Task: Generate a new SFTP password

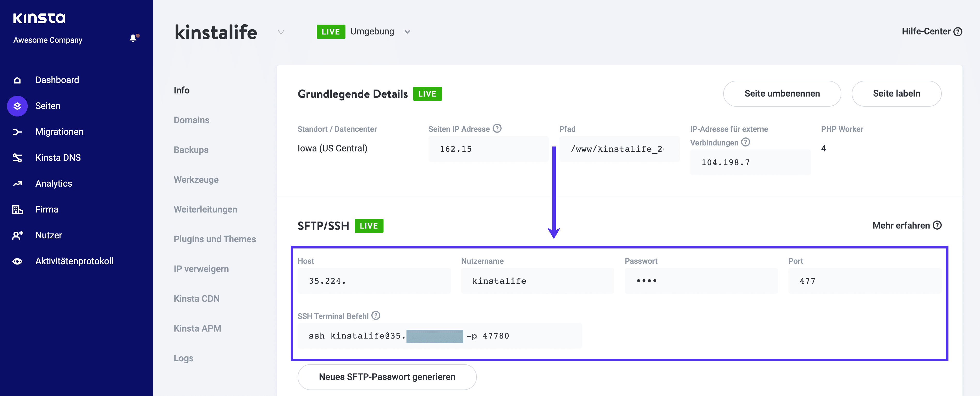Action: tap(387, 377)
